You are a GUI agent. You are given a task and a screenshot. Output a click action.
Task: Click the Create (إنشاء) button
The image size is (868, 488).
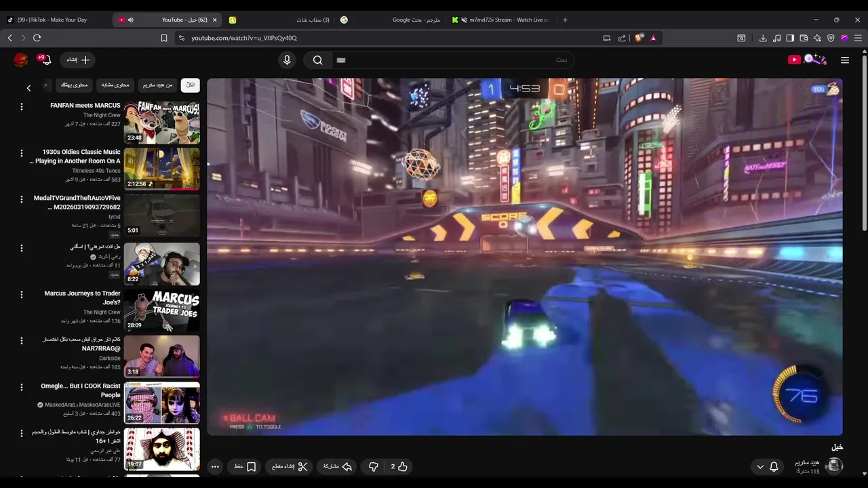[x=77, y=60]
